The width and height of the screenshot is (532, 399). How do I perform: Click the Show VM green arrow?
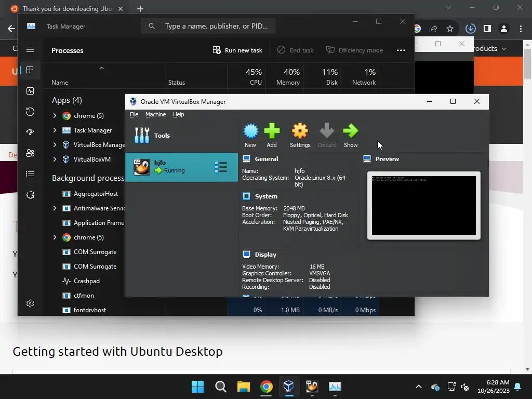351,136
